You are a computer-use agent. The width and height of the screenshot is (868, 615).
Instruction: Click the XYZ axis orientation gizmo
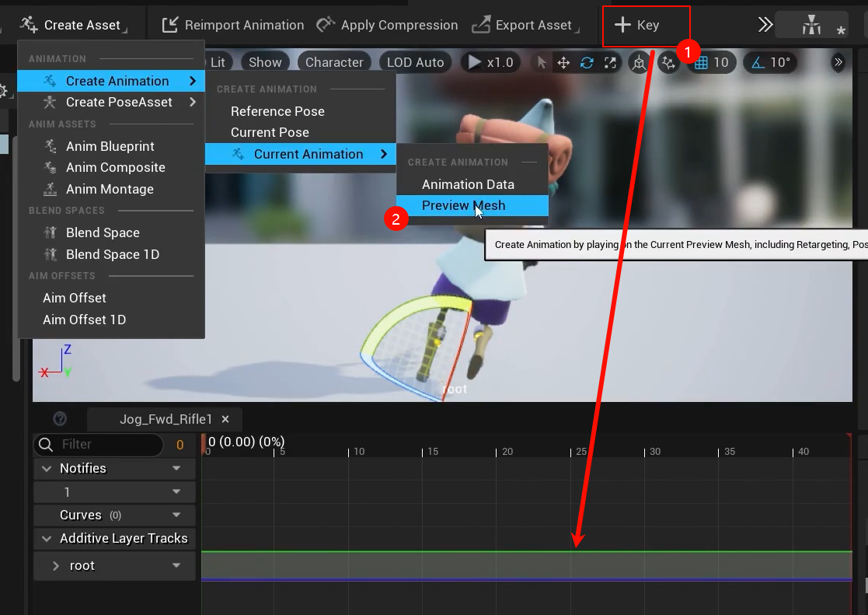tap(57, 362)
